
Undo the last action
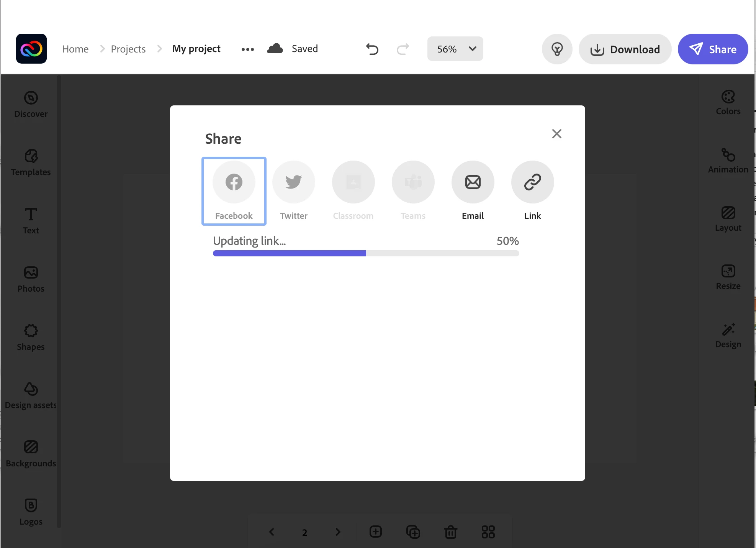point(372,49)
